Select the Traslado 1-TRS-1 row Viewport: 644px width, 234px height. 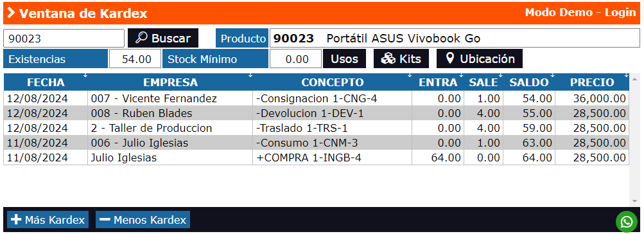click(317, 128)
